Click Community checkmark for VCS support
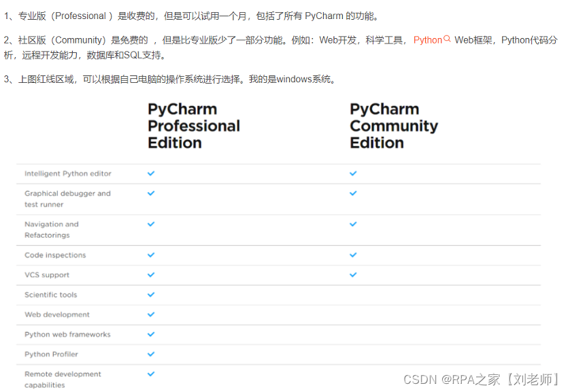The width and height of the screenshot is (568, 392). tap(353, 274)
